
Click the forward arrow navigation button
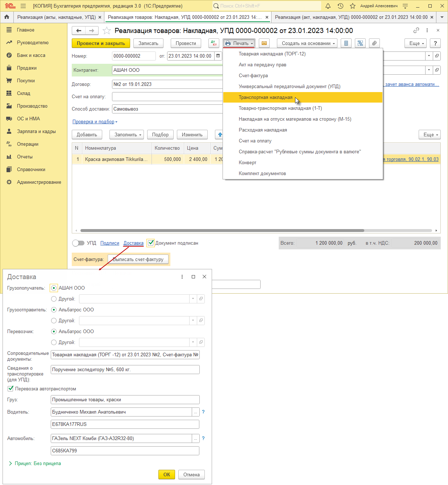(x=92, y=31)
